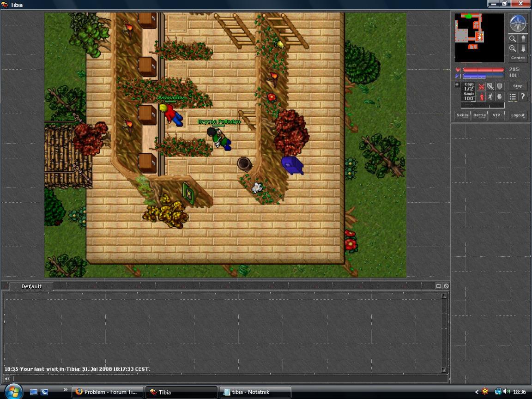Open the Windows Start menu

point(13,392)
